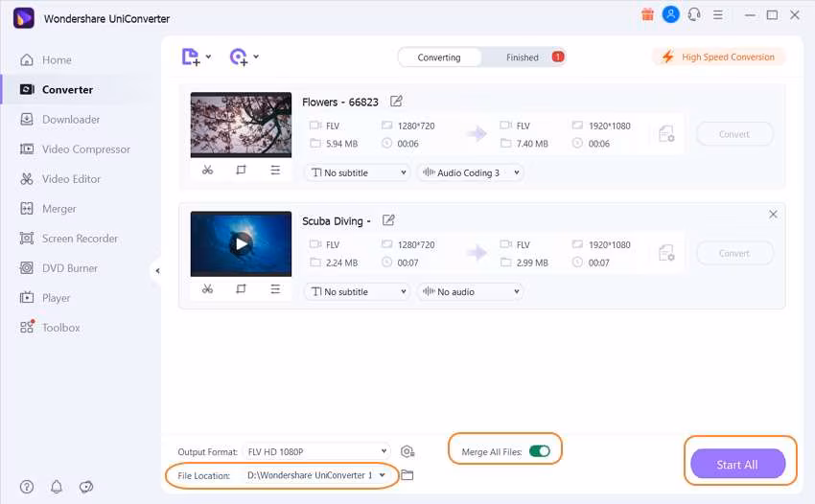Open the No audio dropdown
This screenshot has width=815, height=504.
coord(470,291)
